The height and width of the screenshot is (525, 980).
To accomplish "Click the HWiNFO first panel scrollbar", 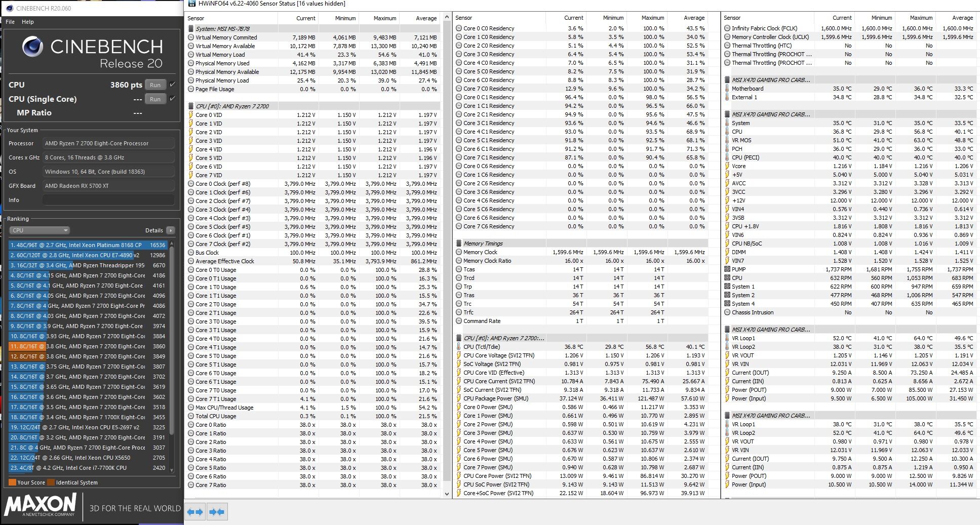I will click(447, 255).
